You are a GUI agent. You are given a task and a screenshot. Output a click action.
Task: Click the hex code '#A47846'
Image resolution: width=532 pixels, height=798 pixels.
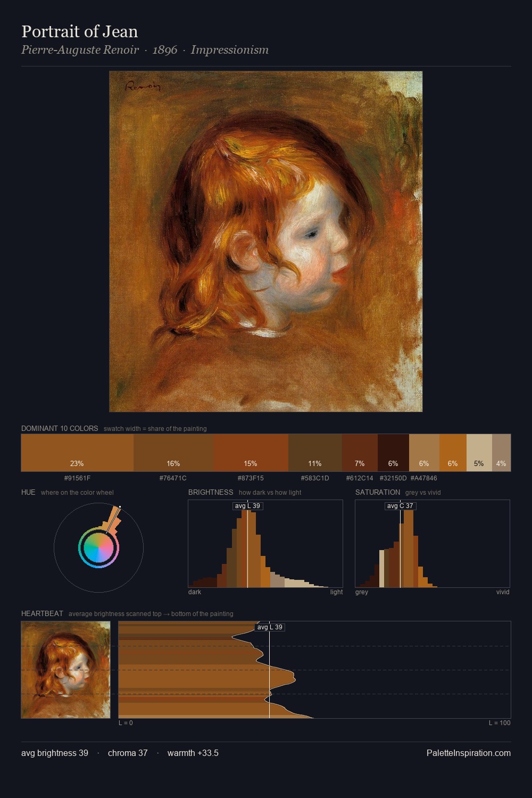pyautogui.click(x=424, y=478)
